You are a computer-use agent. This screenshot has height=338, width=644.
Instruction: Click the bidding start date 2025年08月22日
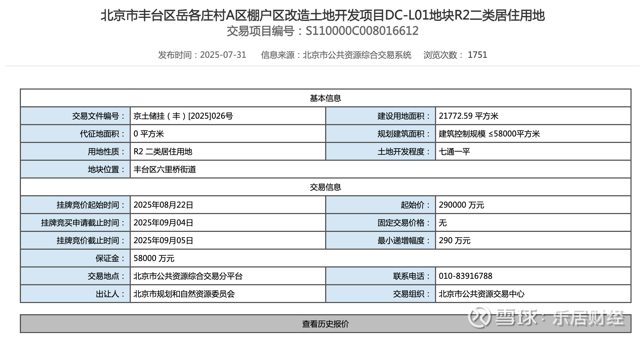(x=163, y=205)
